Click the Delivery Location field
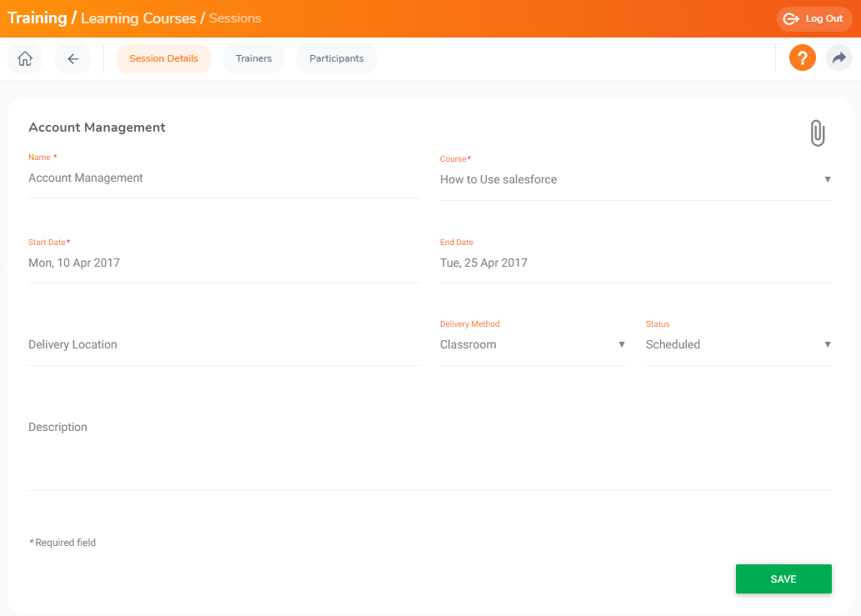The width and height of the screenshot is (861, 616). click(224, 345)
